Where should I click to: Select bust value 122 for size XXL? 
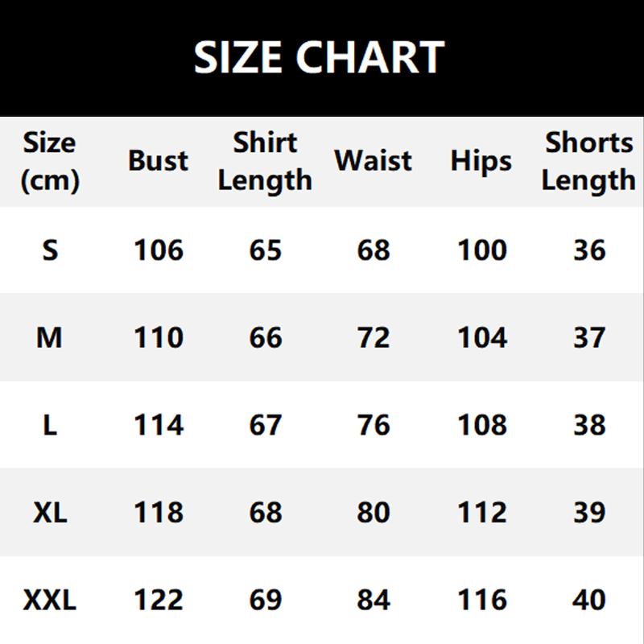tap(159, 600)
